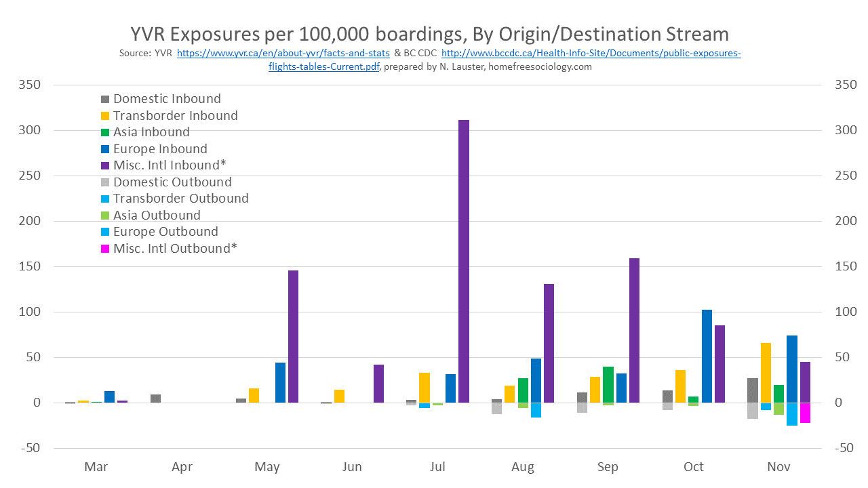Image resolution: width=868 pixels, height=488 pixels.
Task: Open the yvr.ca facts-and-stats link
Action: pyautogui.click(x=283, y=53)
